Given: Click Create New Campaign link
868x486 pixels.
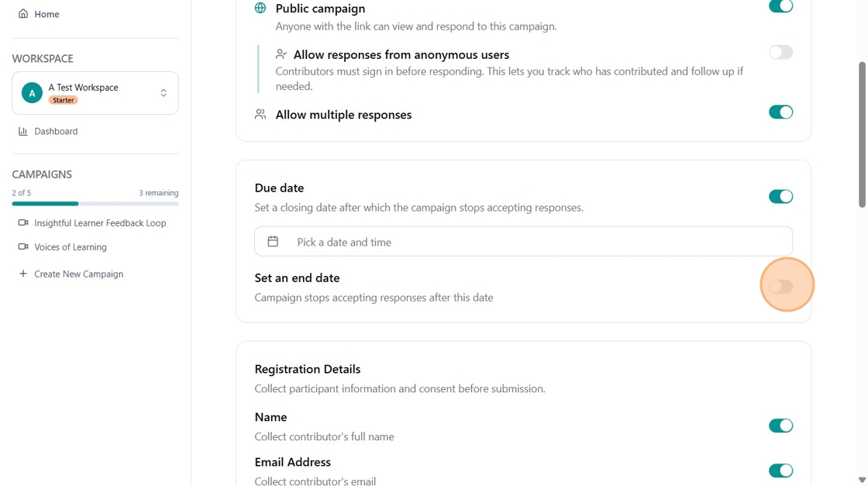Looking at the screenshot, I should (78, 274).
